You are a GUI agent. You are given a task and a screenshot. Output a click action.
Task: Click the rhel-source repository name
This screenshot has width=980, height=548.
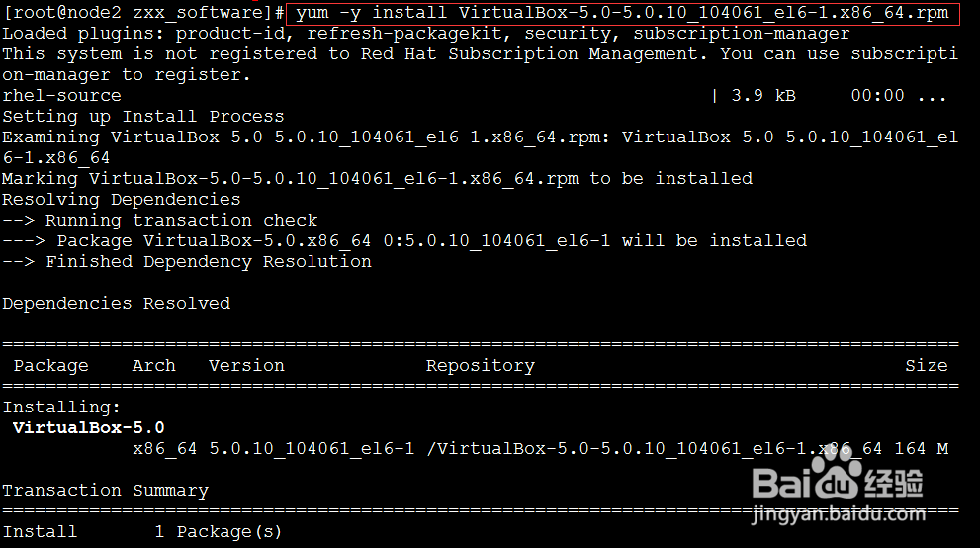tap(61, 96)
